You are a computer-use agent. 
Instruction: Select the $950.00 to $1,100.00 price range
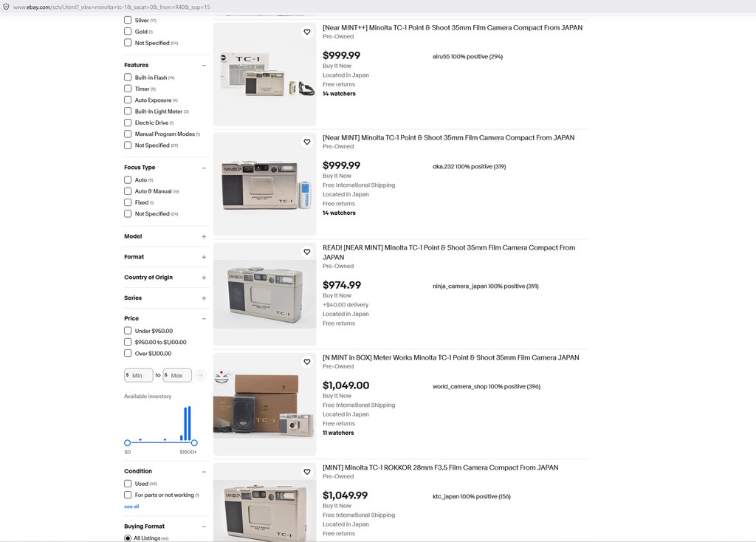128,342
